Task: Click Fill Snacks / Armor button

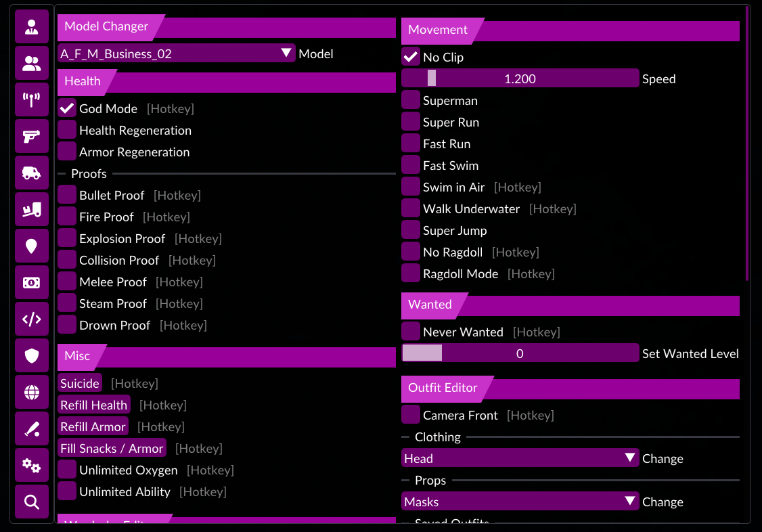Action: [x=112, y=448]
